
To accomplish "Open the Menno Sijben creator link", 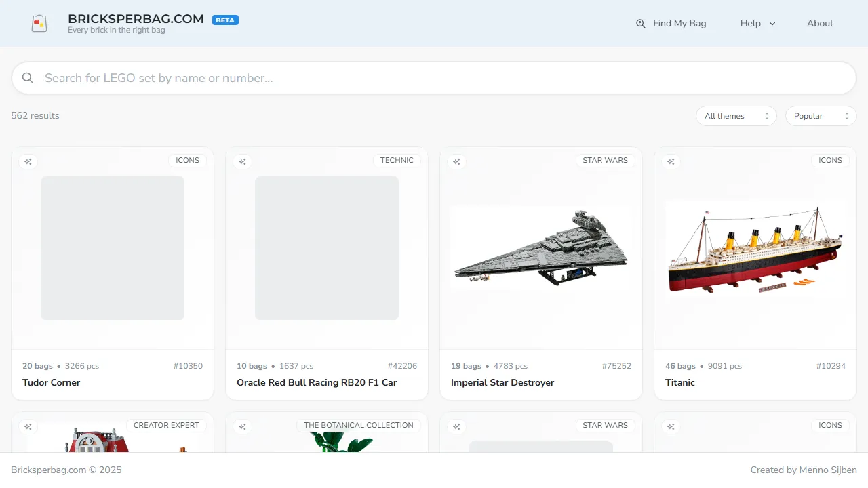I will coord(828,470).
